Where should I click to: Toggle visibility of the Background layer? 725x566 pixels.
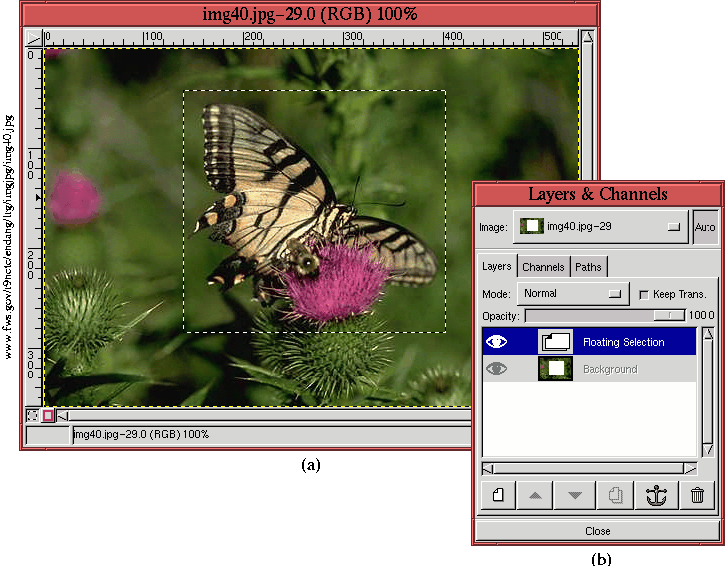pyautogui.click(x=497, y=369)
